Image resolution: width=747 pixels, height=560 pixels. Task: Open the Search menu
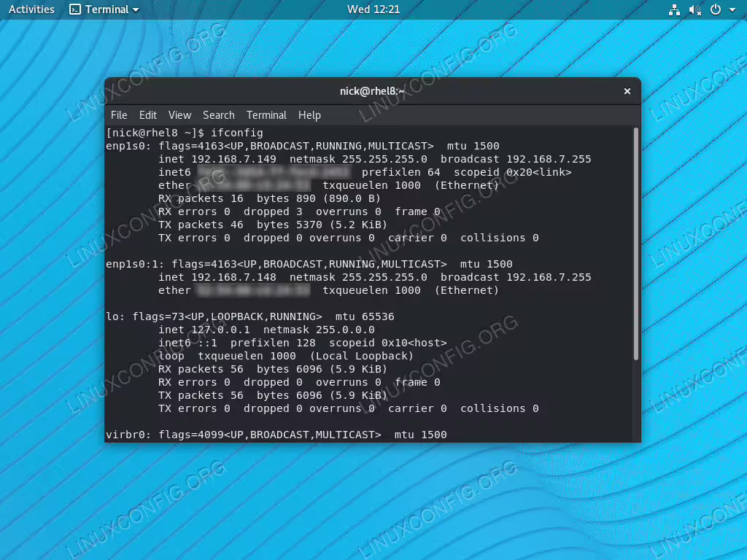coord(219,115)
